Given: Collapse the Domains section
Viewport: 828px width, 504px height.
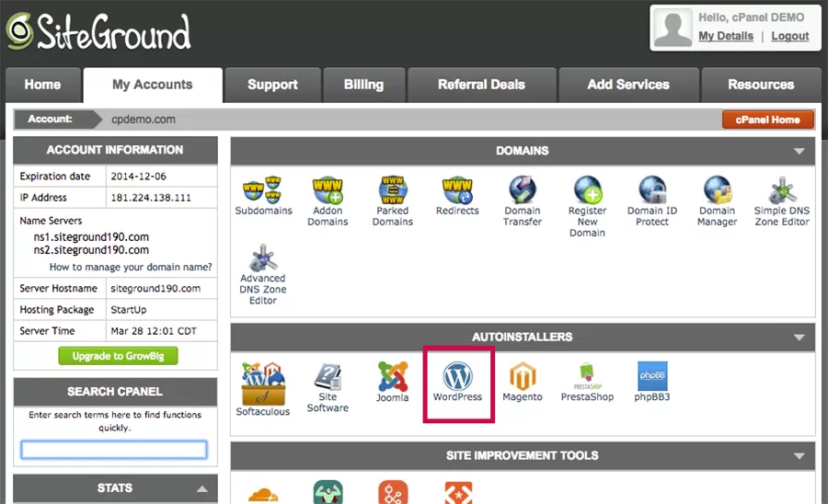Looking at the screenshot, I should pyautogui.click(x=799, y=151).
